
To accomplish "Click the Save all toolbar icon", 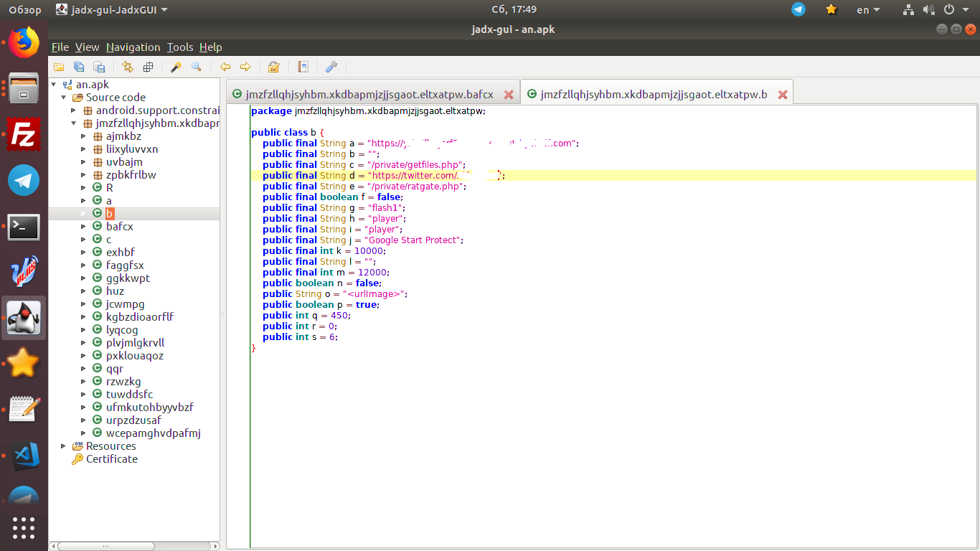I will 79,67.
